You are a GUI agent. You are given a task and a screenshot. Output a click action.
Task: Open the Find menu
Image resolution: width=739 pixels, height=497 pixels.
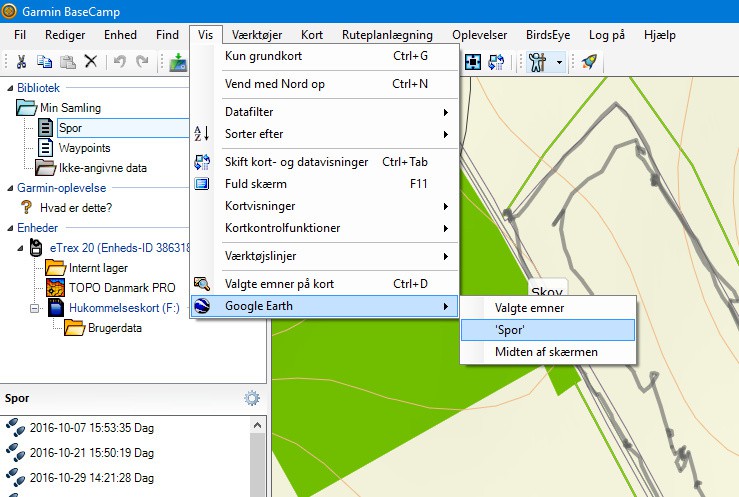167,35
